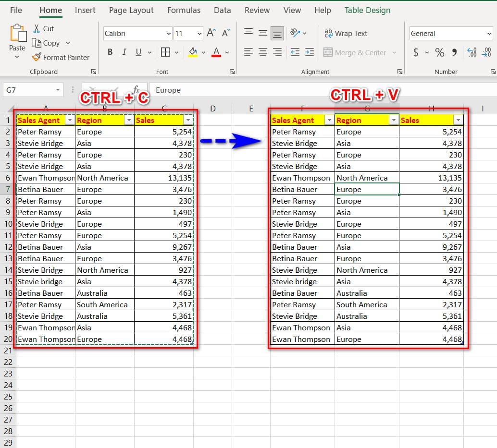Apply percent style formatting
Viewport: 497px width, 448px height.
point(439,52)
